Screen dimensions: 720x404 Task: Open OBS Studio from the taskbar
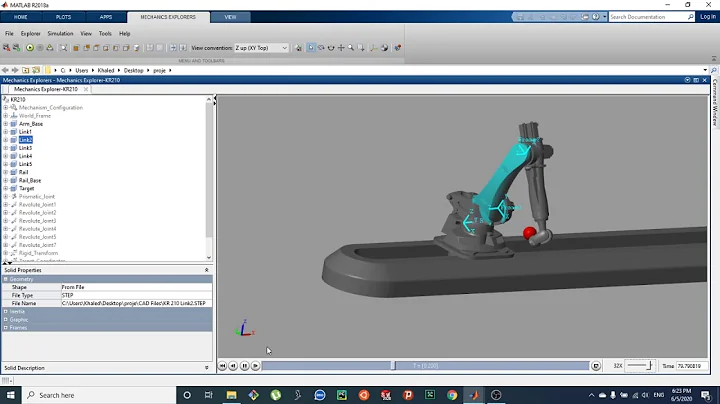pos(496,395)
